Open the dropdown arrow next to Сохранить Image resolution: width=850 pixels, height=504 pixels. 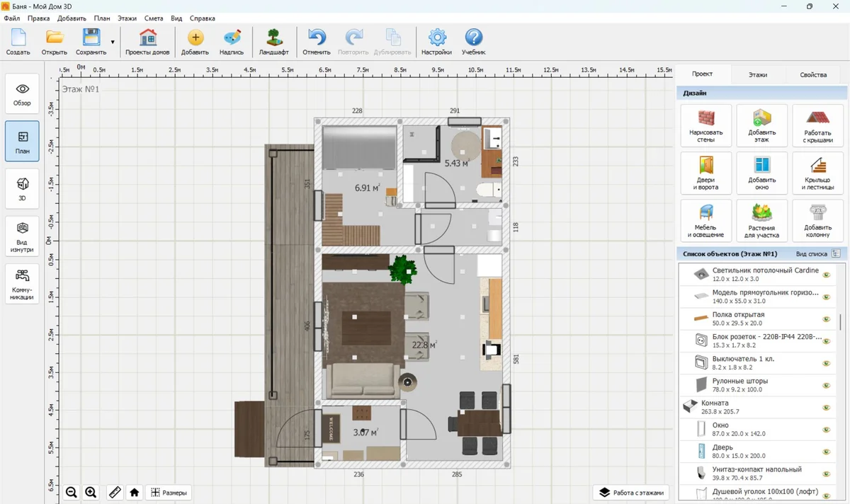[112, 42]
